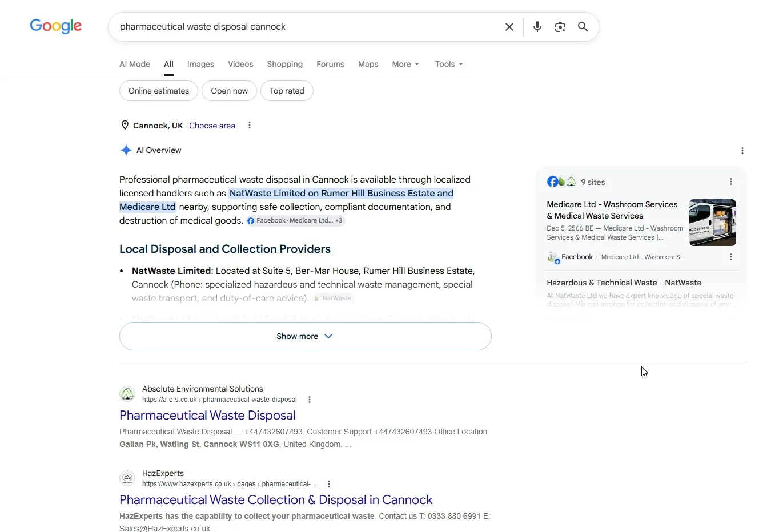The image size is (779, 532).
Task: Open search by image camera icon
Action: pyautogui.click(x=560, y=27)
